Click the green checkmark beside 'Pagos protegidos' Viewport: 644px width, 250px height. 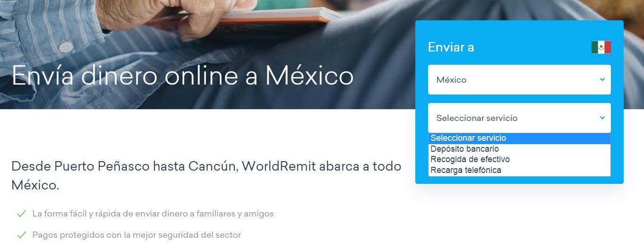(21, 234)
